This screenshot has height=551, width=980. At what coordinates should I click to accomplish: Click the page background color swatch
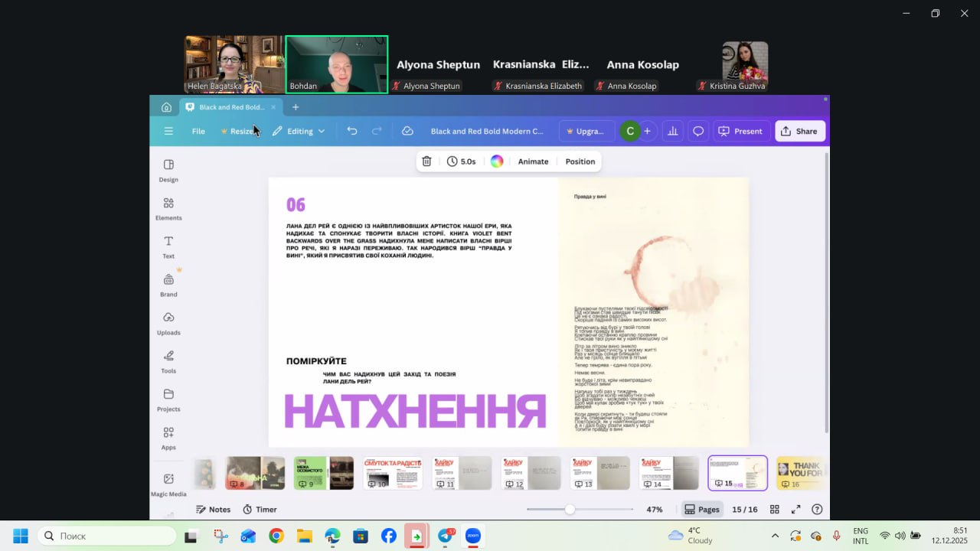tap(497, 161)
